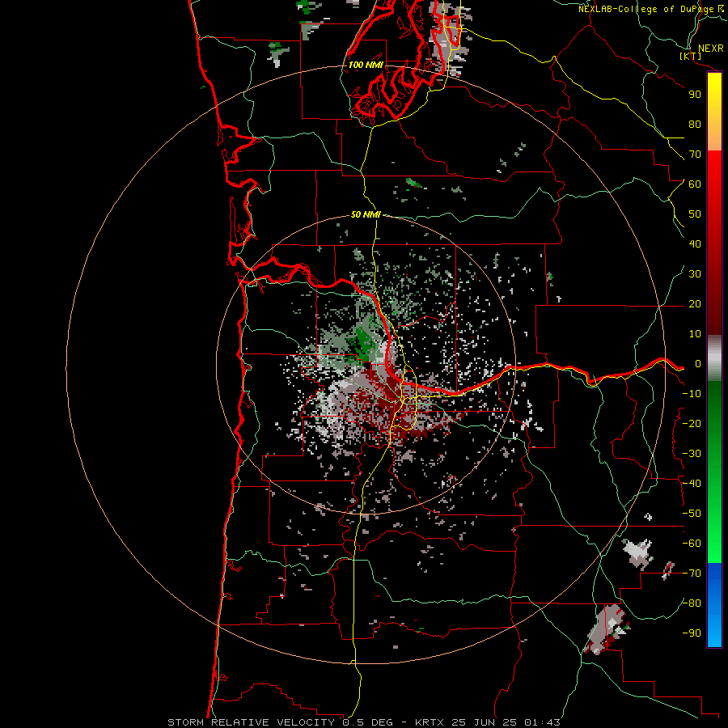Click the 40 value on velocity scale
The width and height of the screenshot is (728, 728).
tap(695, 244)
